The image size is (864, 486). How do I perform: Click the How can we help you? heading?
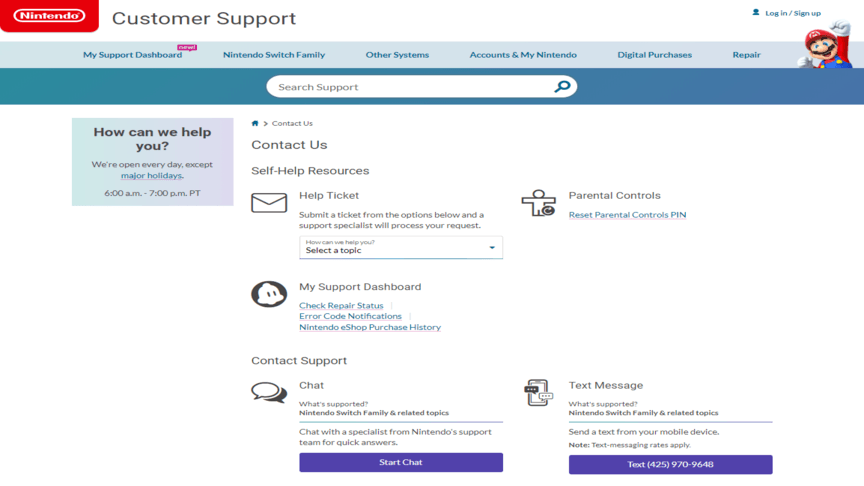[x=152, y=139]
